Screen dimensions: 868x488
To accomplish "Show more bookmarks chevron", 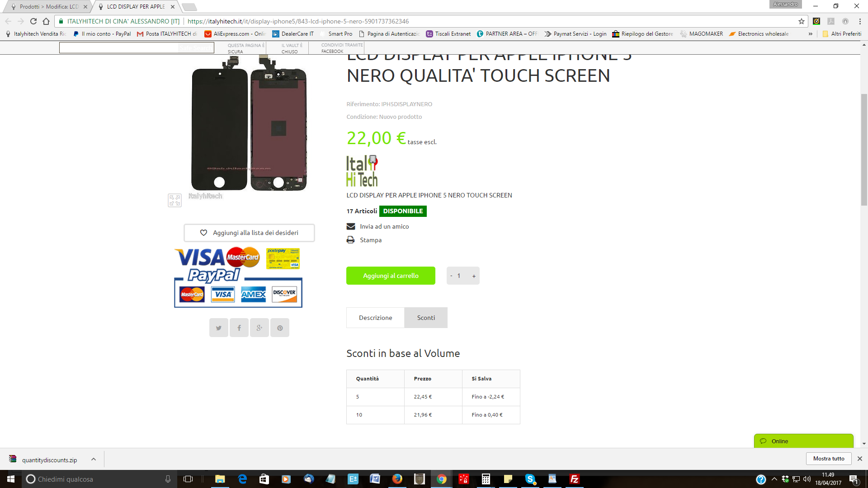I will [811, 34].
